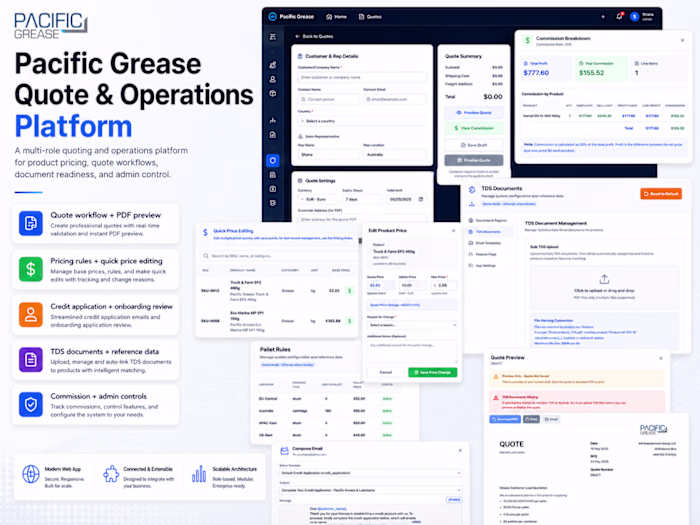The image size is (700, 525).
Task: Click the Print button in Quote Preview
Action: click(531, 419)
